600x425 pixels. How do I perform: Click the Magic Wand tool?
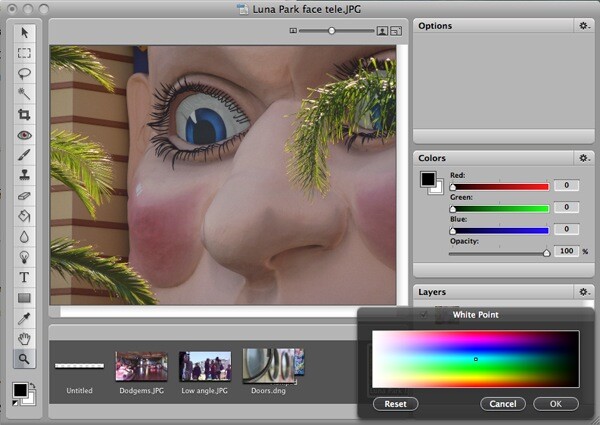pos(24,93)
